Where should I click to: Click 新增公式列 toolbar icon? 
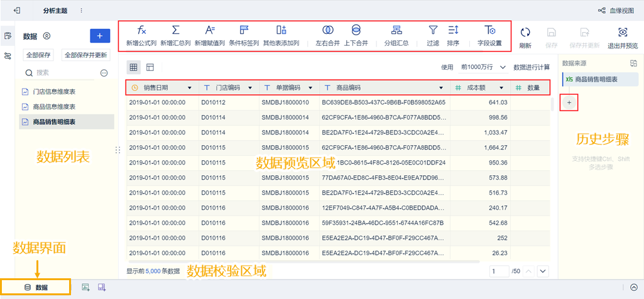point(141,30)
